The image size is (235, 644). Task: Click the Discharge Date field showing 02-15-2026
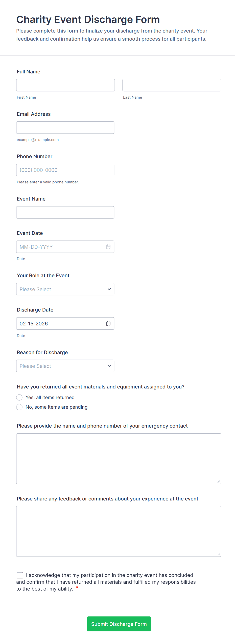pyautogui.click(x=61, y=323)
